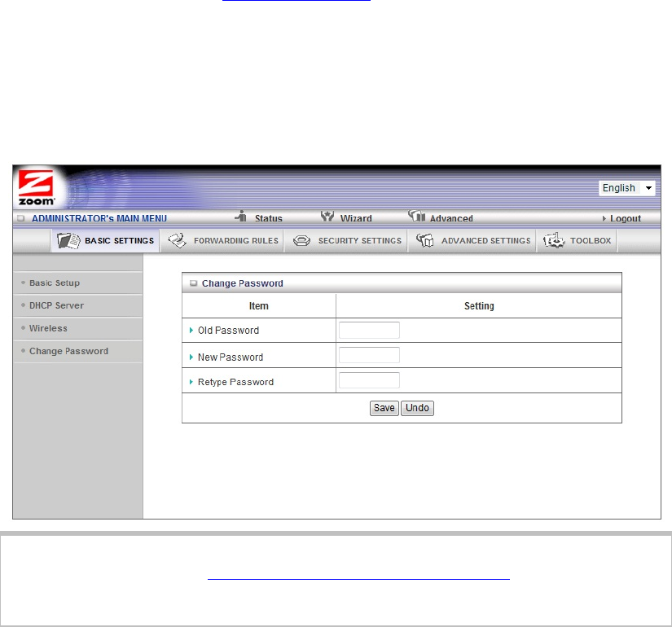Click the Item column header
Screen dimensions: 672x627
258,306
